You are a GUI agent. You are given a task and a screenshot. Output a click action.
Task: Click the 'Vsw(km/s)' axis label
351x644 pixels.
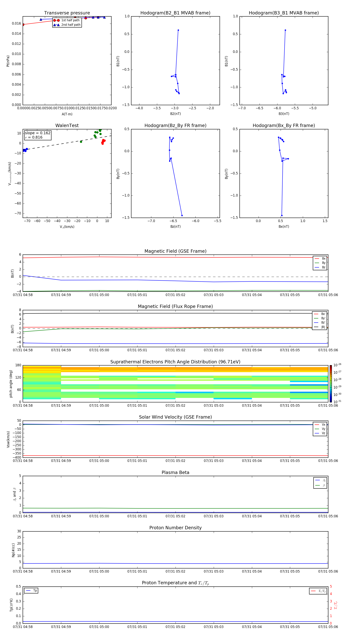point(8,439)
